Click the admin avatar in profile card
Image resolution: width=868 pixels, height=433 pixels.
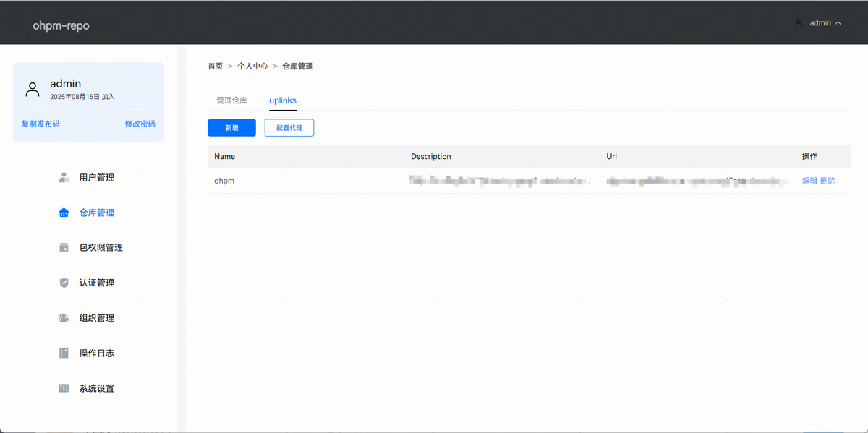coord(33,90)
